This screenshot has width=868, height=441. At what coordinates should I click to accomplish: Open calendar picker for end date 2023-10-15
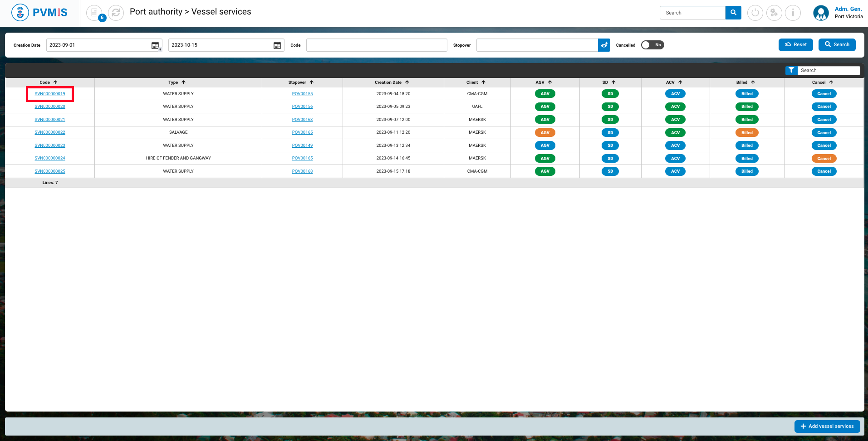(x=277, y=45)
